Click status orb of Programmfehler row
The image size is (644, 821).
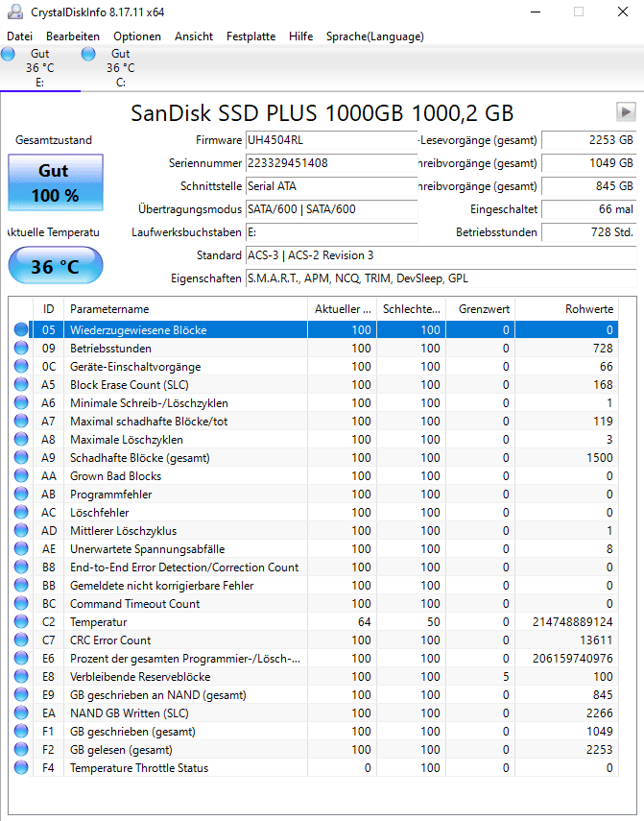(21, 494)
